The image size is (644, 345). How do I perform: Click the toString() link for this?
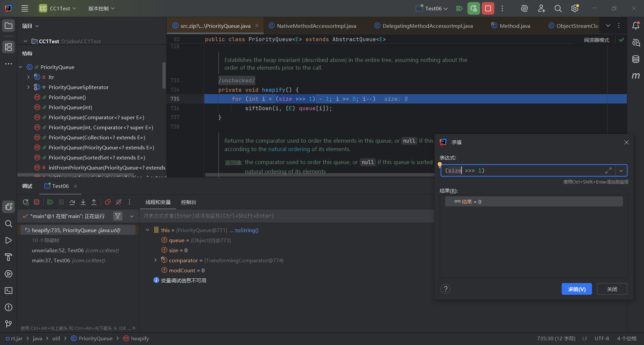[x=247, y=230]
